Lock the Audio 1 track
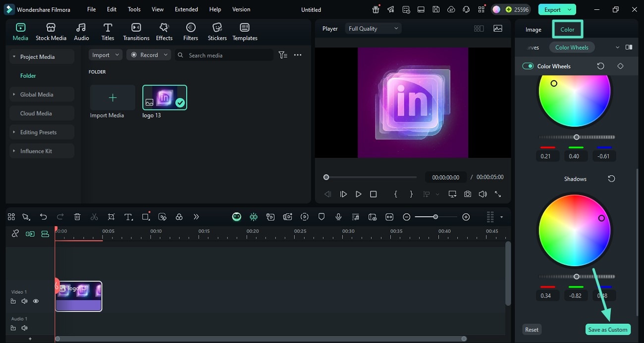This screenshot has height=343, width=644. [x=13, y=328]
